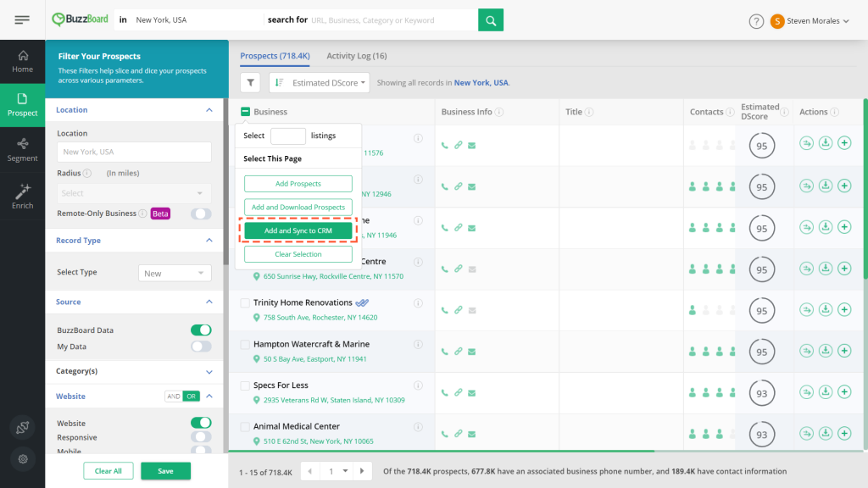Open the Segment section in sidebar
This screenshot has width=868, height=488.
coord(23,150)
